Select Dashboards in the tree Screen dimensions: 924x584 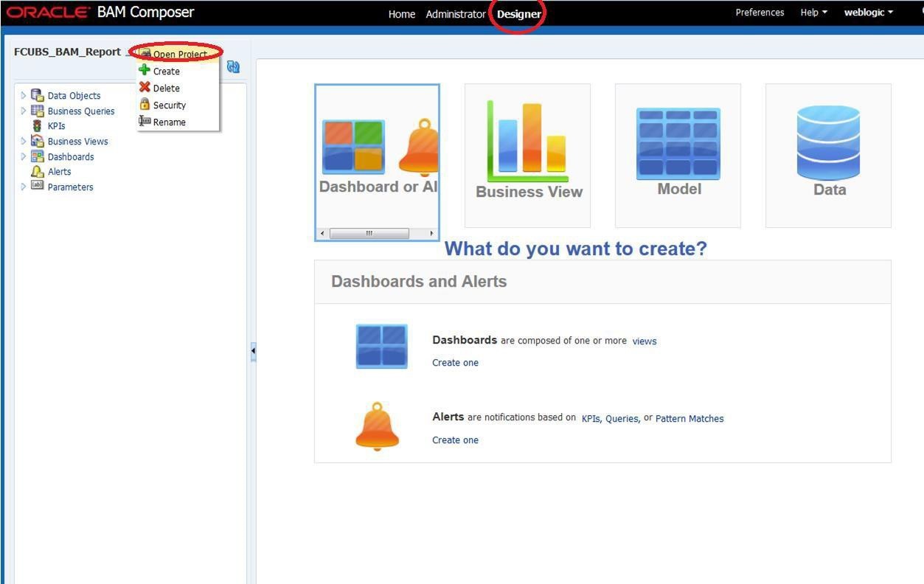point(71,156)
